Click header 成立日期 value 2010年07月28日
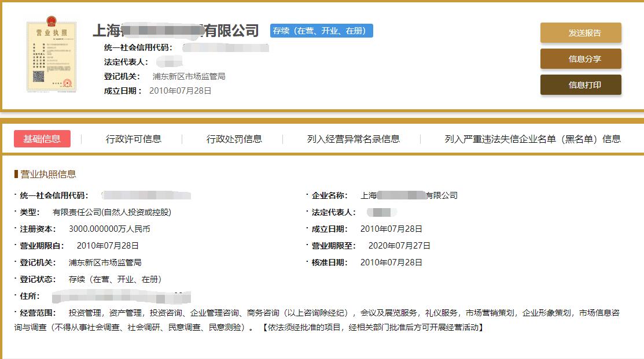The image size is (644, 359). click(180, 91)
